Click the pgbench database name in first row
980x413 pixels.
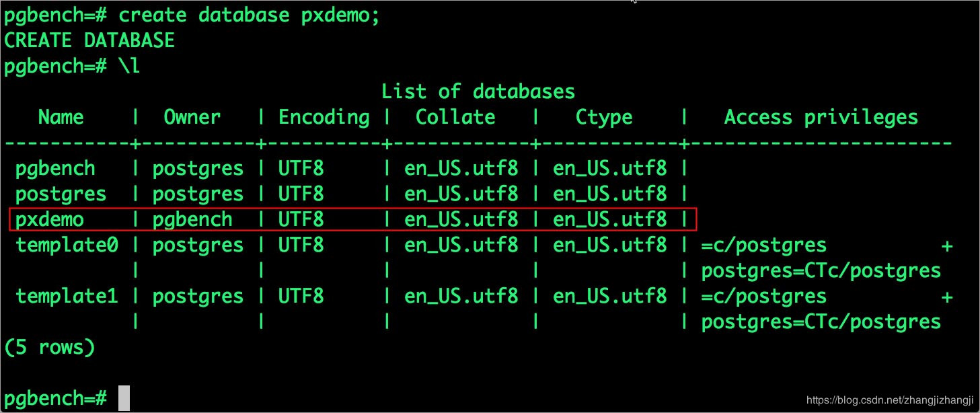[56, 169]
